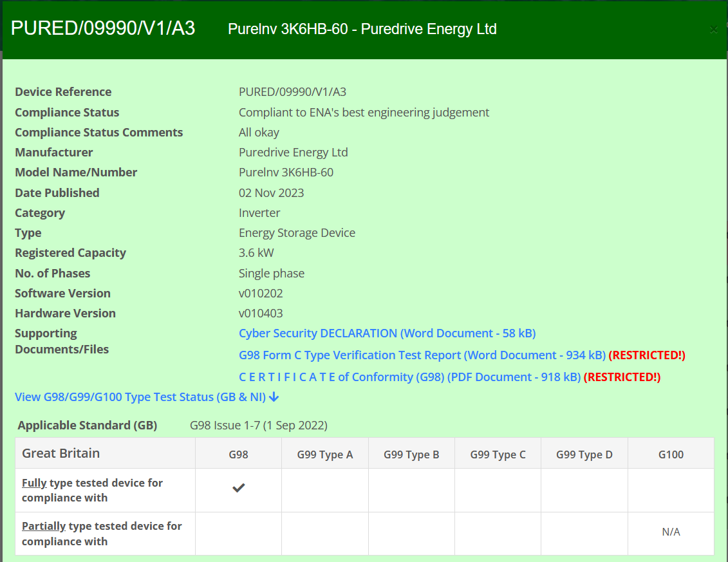The image size is (728, 562).
Task: Click the G99 Type A column header
Action: [x=324, y=454]
